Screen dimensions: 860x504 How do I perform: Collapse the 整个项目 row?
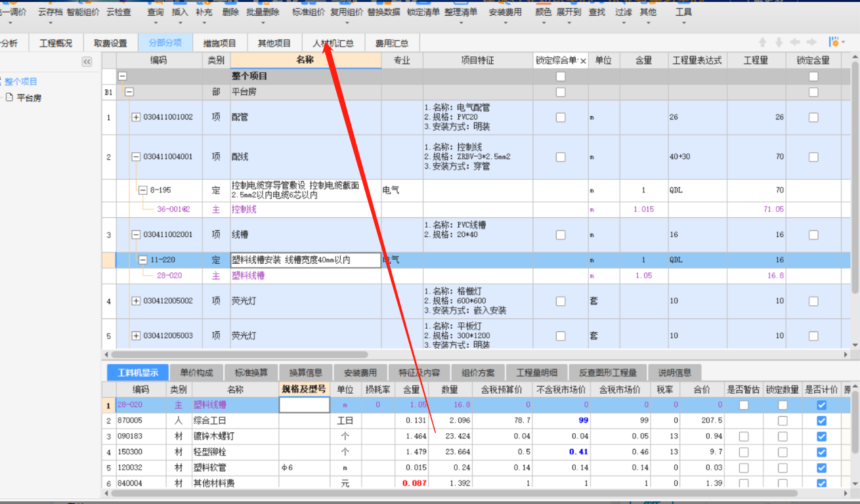pos(122,77)
